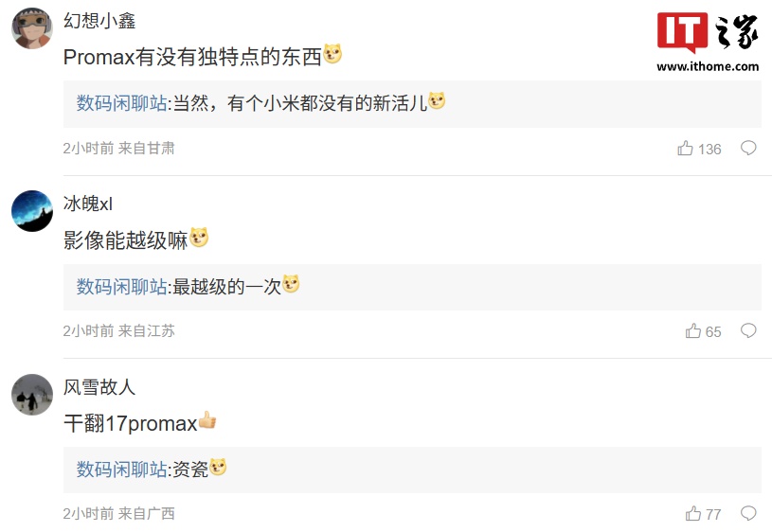This screenshot has width=772, height=532.
Task: Click the 65 like count
Action: click(x=713, y=331)
